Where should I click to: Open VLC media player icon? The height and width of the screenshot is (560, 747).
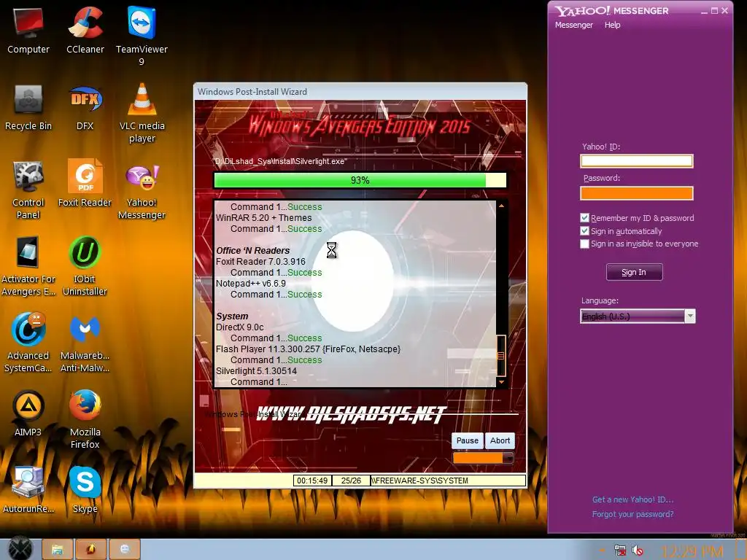tap(142, 113)
